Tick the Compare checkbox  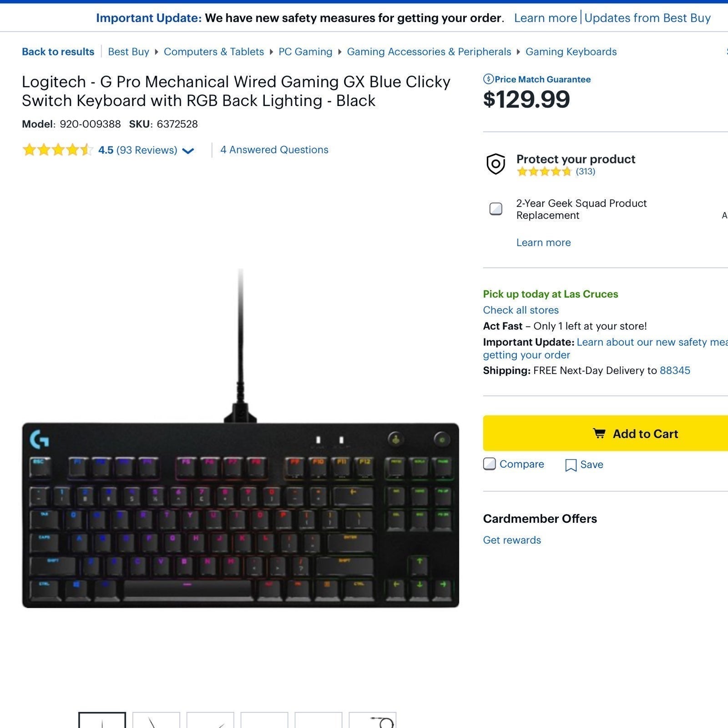pyautogui.click(x=489, y=464)
